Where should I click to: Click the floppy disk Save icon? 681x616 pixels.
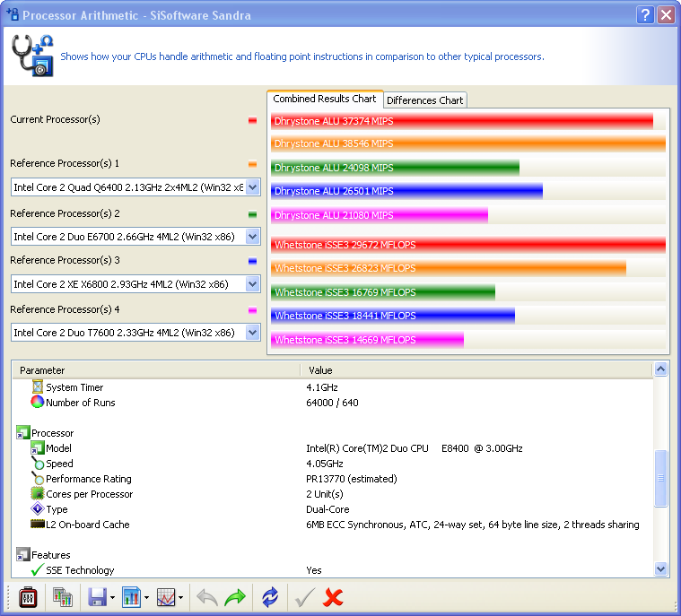97,597
